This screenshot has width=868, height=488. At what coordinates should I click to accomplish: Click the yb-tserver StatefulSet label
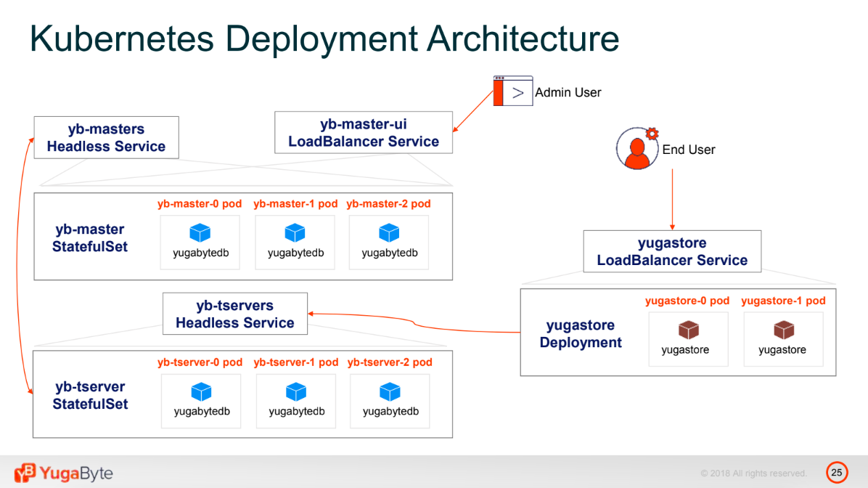(90, 395)
